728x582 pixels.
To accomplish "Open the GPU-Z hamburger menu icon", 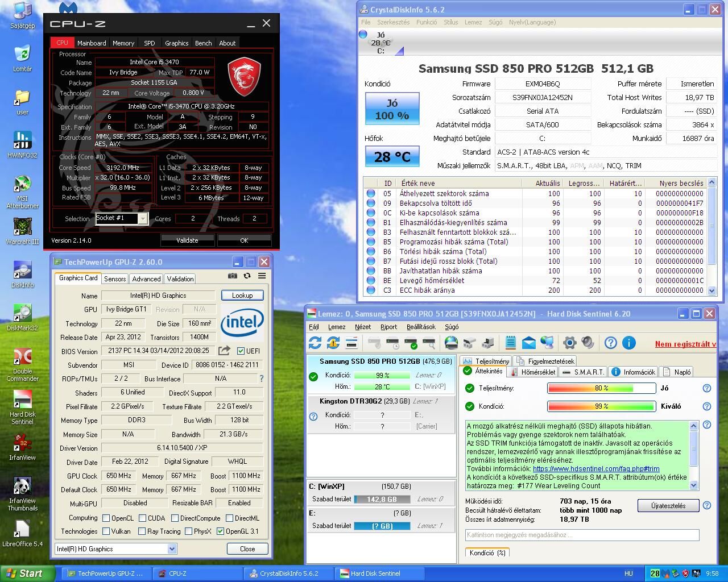I will pyautogui.click(x=262, y=276).
